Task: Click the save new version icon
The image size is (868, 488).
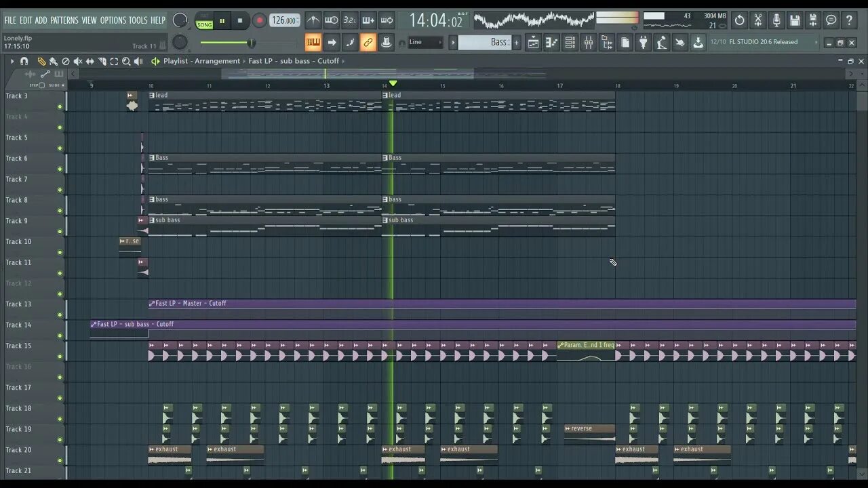Action: [813, 20]
